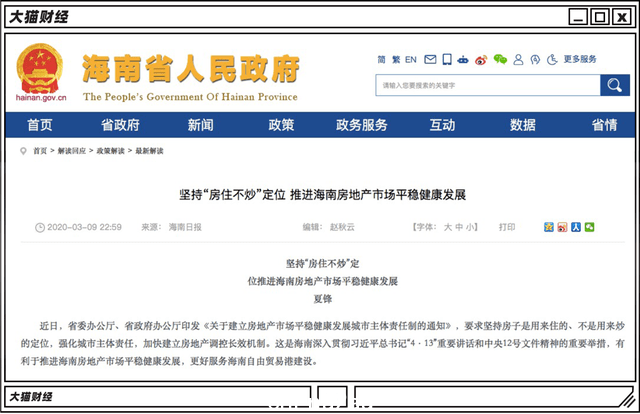Share to Qzone star icon
The width and height of the screenshot is (640, 414).
pos(549,227)
